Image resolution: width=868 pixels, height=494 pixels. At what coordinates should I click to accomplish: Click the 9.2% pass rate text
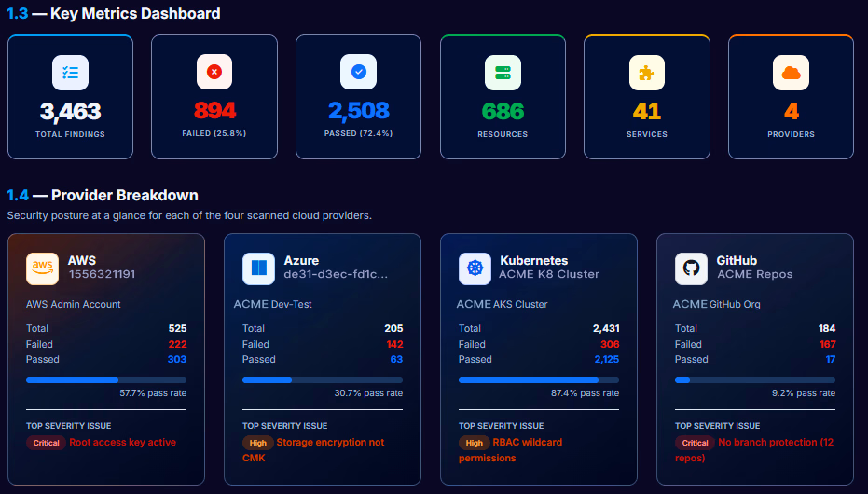click(x=804, y=393)
